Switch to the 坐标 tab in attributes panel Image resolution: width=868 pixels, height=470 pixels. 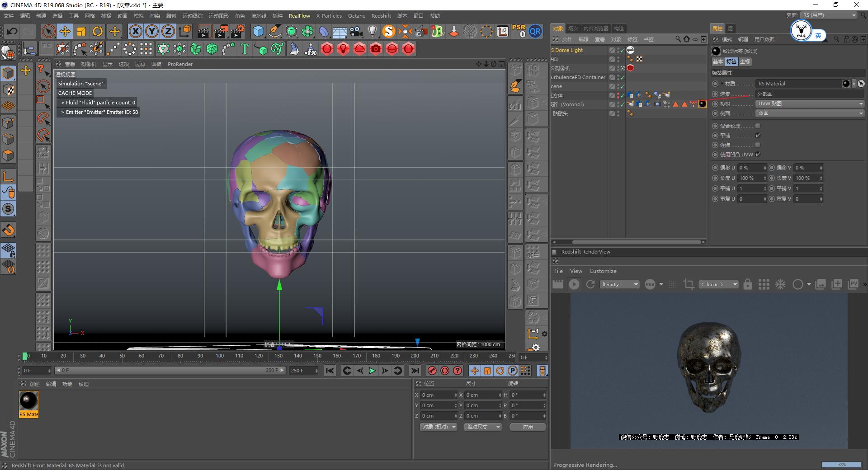coord(745,61)
